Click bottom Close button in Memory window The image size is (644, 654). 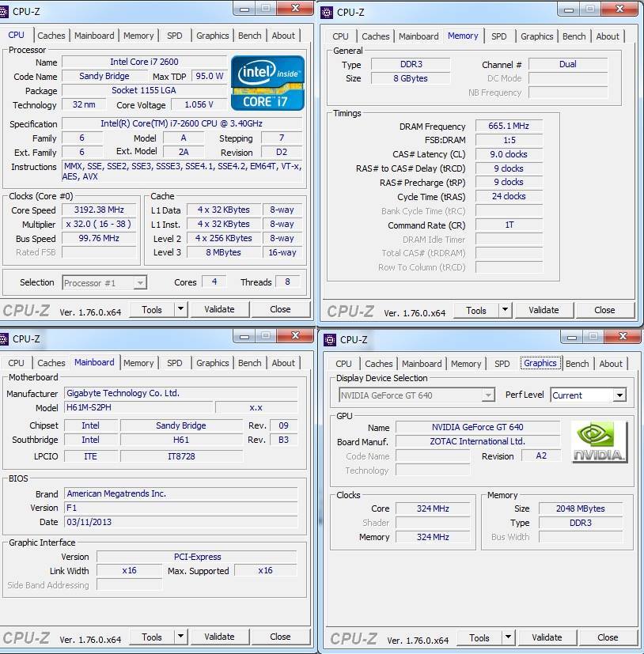604,310
